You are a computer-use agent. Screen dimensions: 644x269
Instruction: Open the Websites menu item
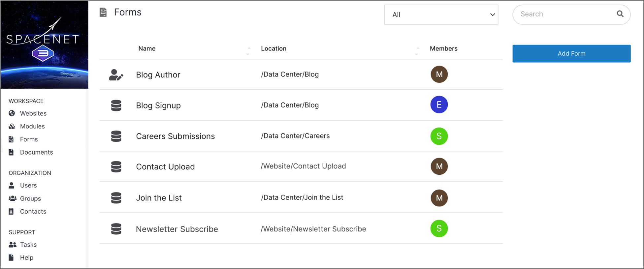33,113
